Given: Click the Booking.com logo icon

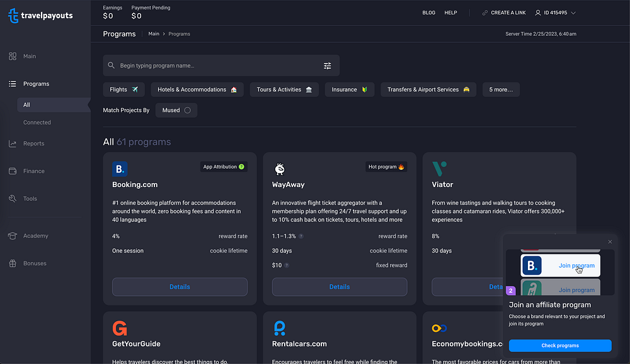Looking at the screenshot, I should coord(120,169).
